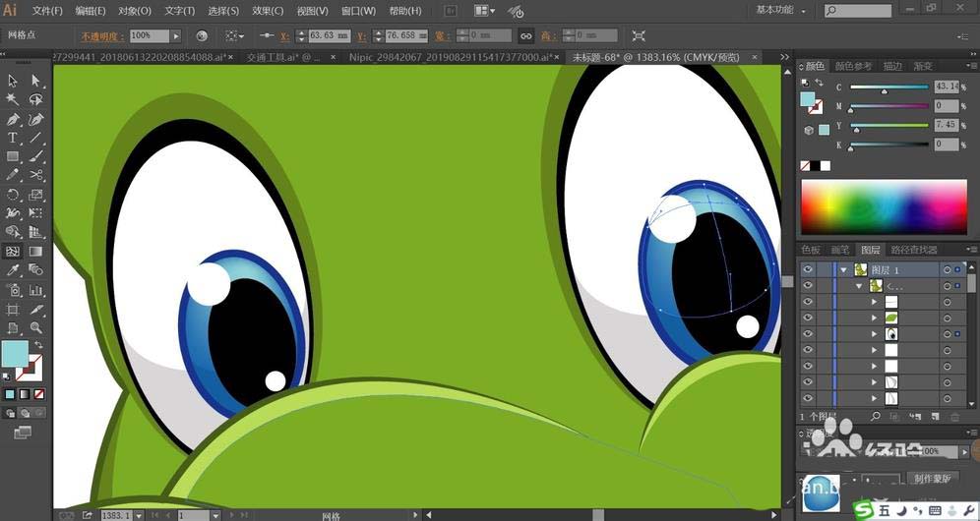
Task: Open the 文件(F) menu
Action: point(47,11)
